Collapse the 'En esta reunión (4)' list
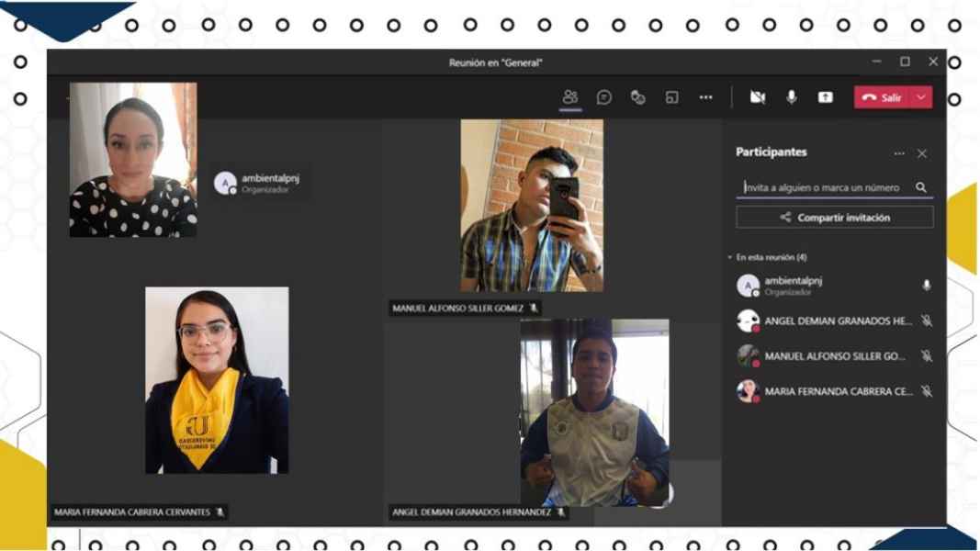This screenshot has width=980, height=551. click(730, 258)
